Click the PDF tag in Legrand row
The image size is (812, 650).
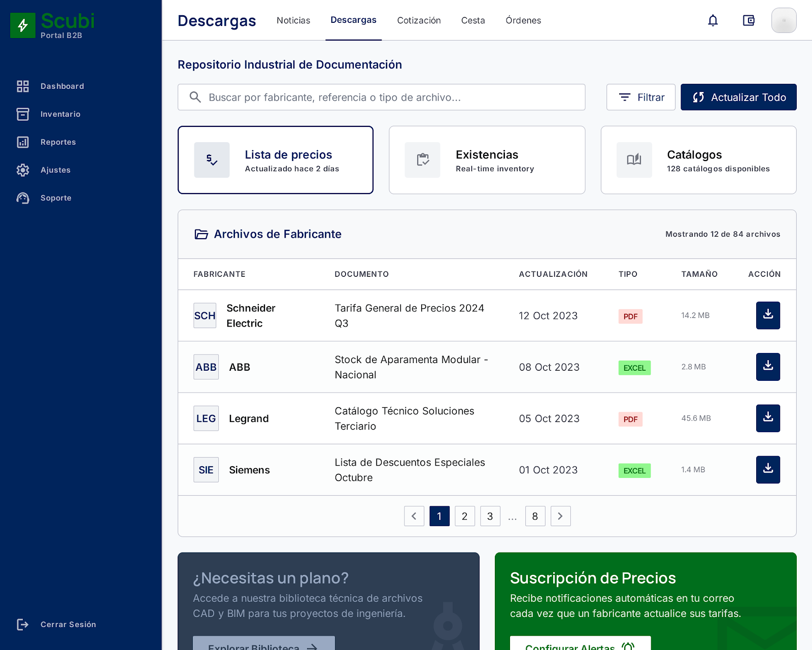pos(630,419)
